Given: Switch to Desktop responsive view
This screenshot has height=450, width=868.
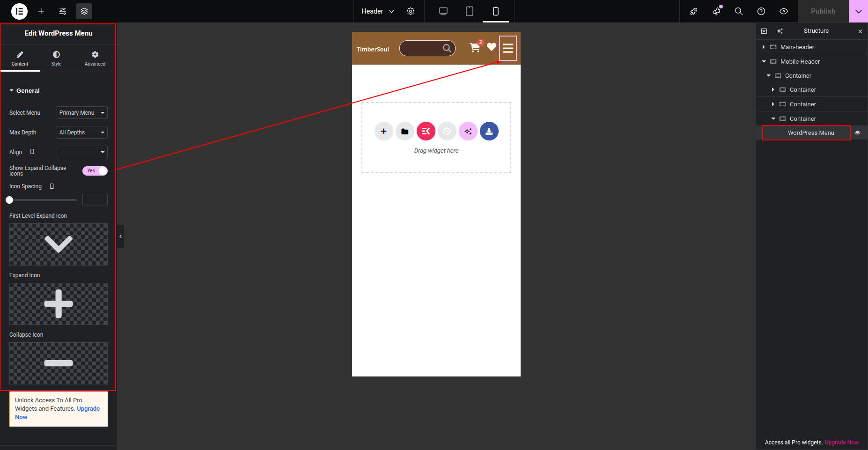Looking at the screenshot, I should click(x=443, y=11).
